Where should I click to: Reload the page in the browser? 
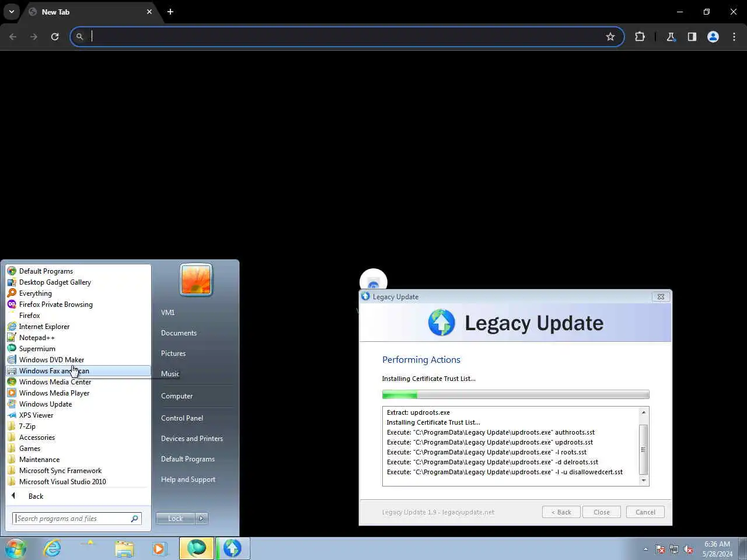(55, 37)
